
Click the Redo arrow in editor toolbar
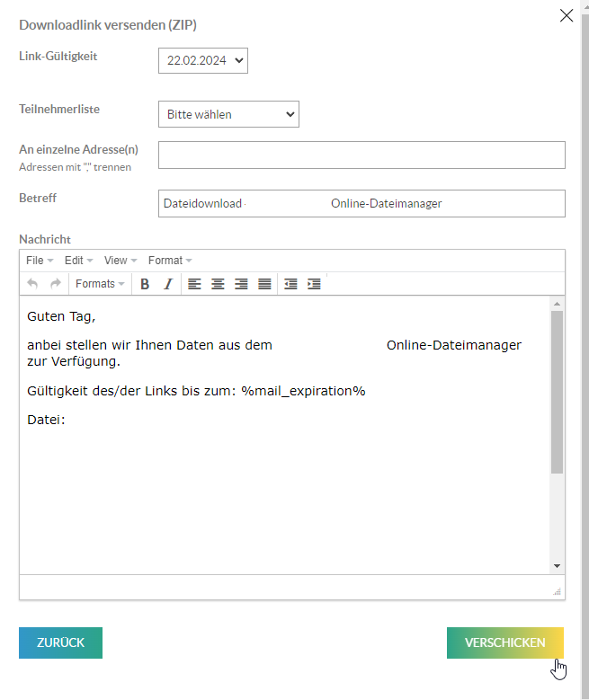(x=56, y=284)
